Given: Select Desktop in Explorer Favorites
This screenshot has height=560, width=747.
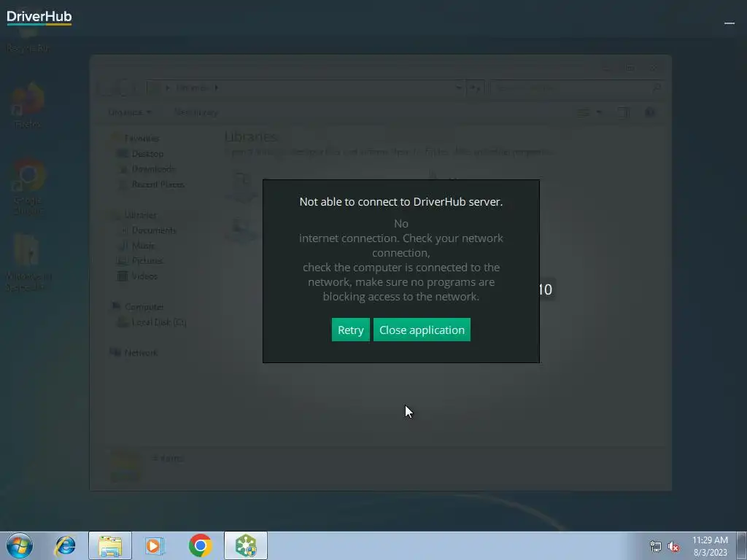Looking at the screenshot, I should (141, 153).
